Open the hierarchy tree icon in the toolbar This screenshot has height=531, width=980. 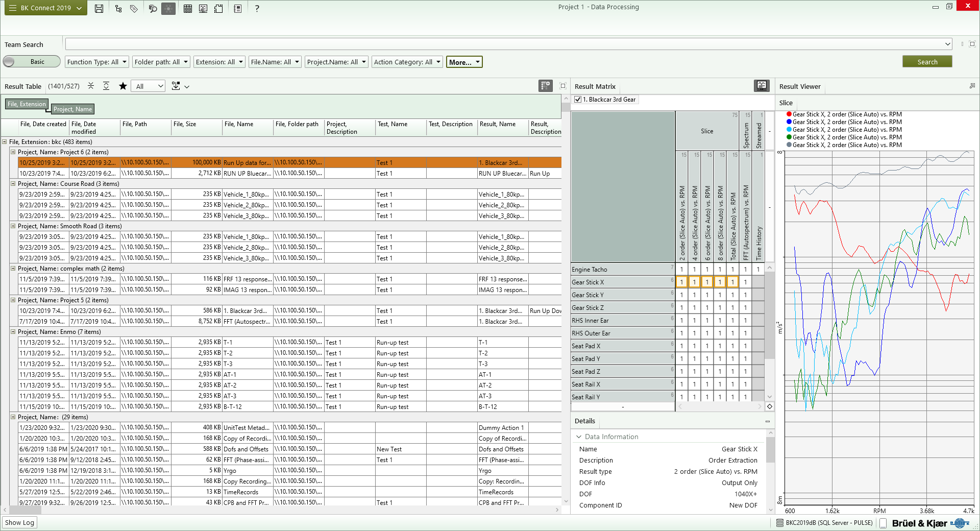pyautogui.click(x=118, y=8)
